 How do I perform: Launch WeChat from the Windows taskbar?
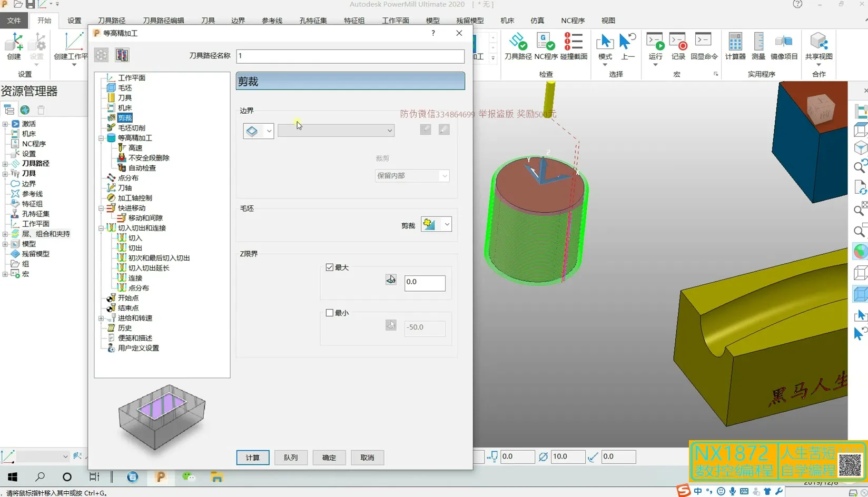[188, 477]
